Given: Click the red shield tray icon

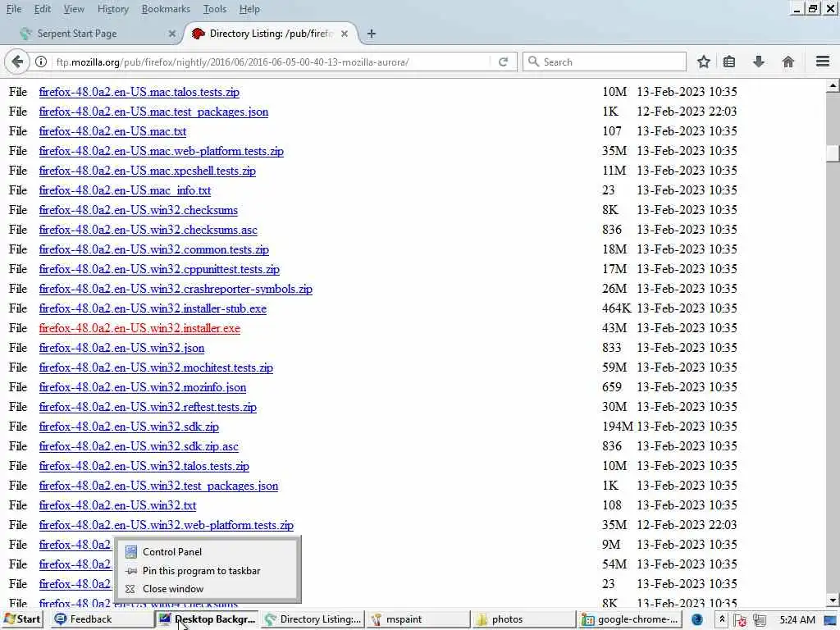Looking at the screenshot, I should 741,620.
